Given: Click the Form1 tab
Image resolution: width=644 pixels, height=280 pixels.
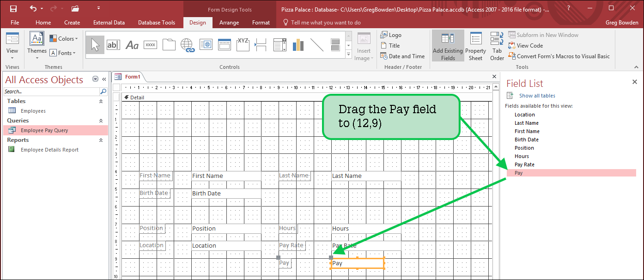Looking at the screenshot, I should coord(128,77).
